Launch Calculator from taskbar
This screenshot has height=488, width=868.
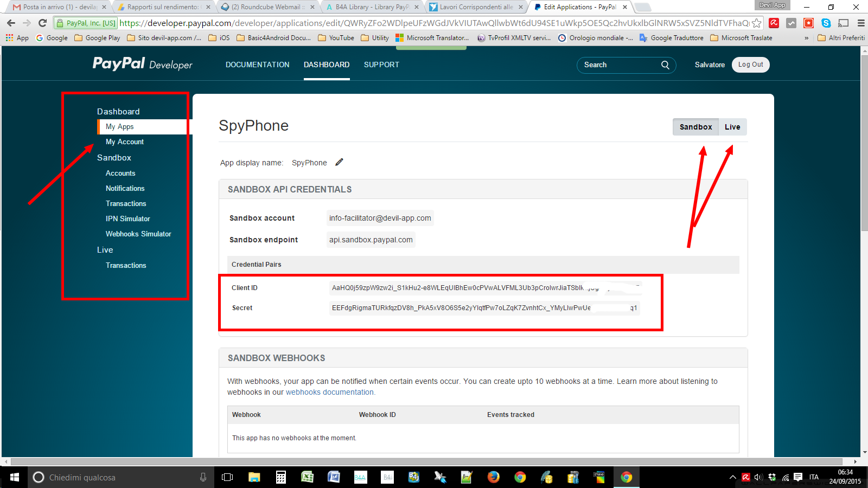[x=280, y=477]
